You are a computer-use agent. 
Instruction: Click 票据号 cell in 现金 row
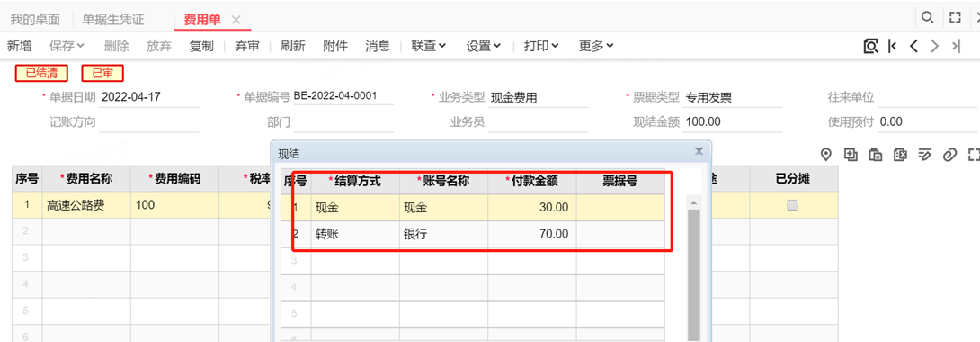620,208
